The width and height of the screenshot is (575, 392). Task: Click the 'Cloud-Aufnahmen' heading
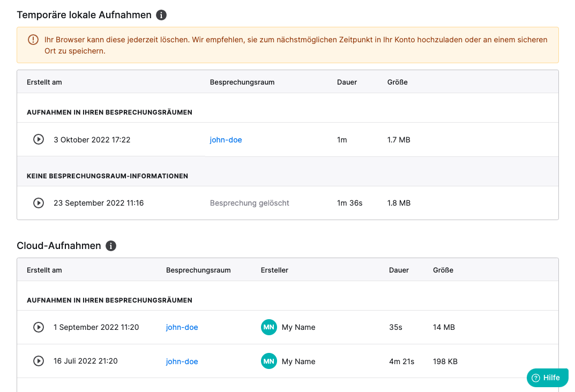(58, 246)
